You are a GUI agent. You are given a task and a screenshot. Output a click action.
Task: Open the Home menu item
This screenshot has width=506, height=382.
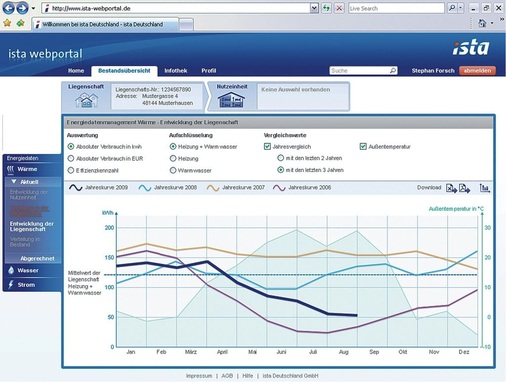[76, 71]
